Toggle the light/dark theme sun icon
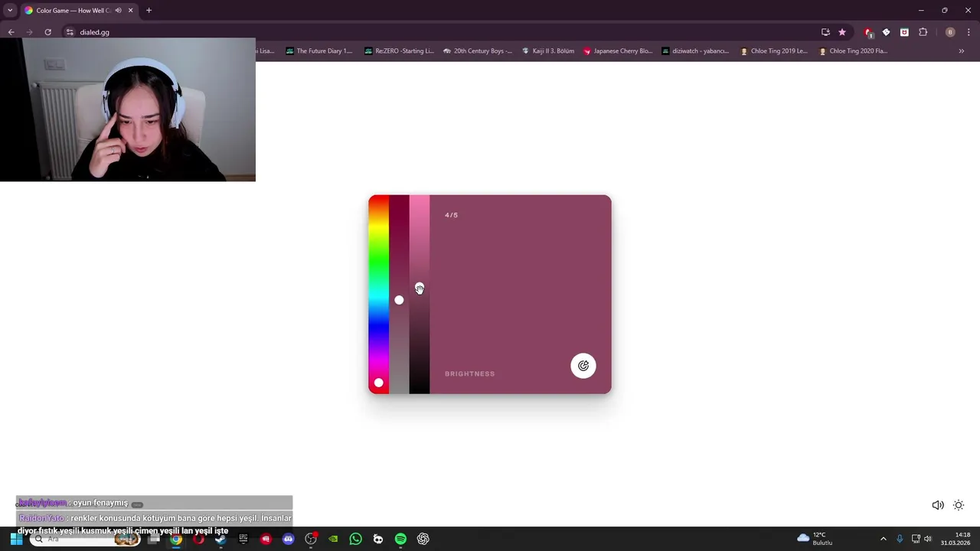 click(x=959, y=505)
